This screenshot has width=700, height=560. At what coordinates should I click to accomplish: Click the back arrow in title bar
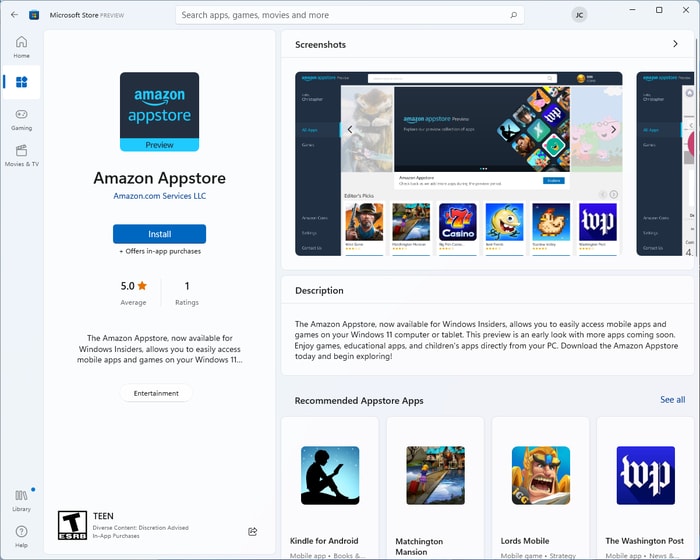[14, 15]
